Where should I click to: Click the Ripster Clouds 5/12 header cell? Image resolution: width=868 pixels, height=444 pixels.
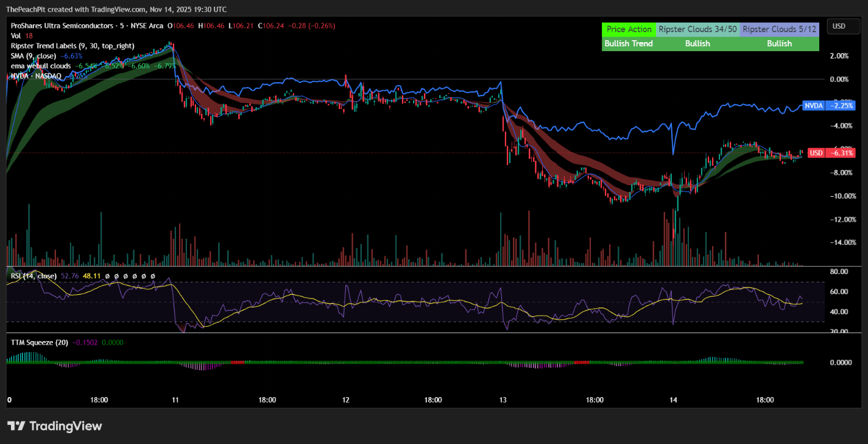tap(779, 29)
